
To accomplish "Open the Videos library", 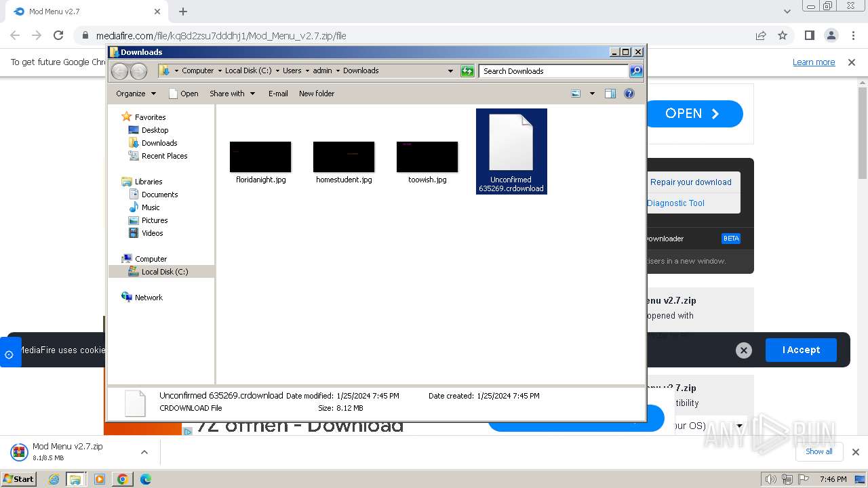I will [x=152, y=233].
